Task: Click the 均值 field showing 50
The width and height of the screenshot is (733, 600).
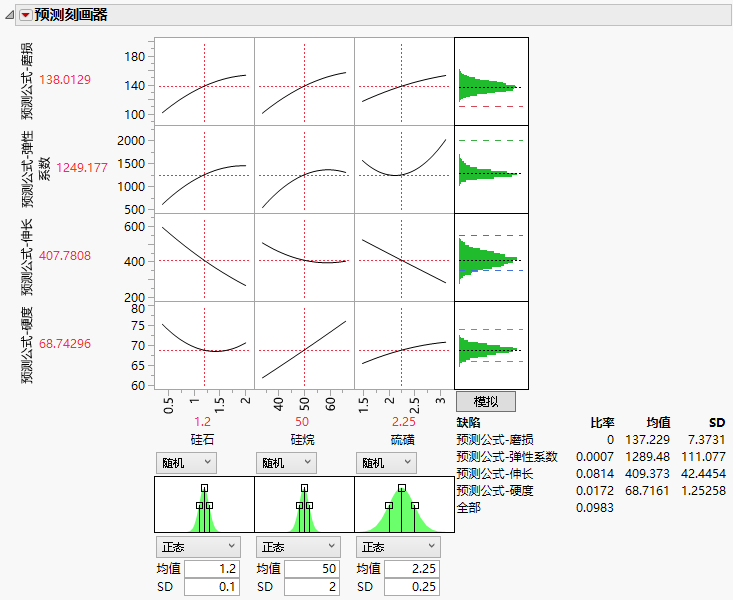Action: click(312, 569)
